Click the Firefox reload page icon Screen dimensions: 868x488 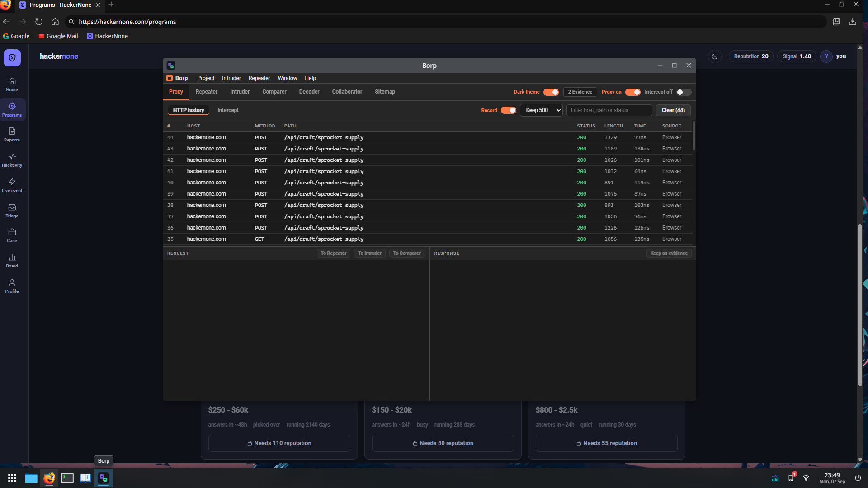click(x=39, y=22)
